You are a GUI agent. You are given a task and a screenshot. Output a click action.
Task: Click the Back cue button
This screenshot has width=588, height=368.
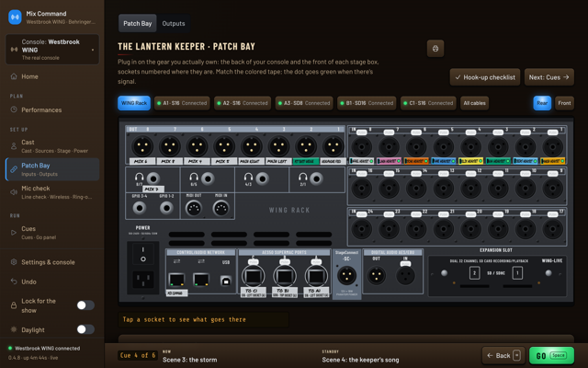(x=503, y=355)
